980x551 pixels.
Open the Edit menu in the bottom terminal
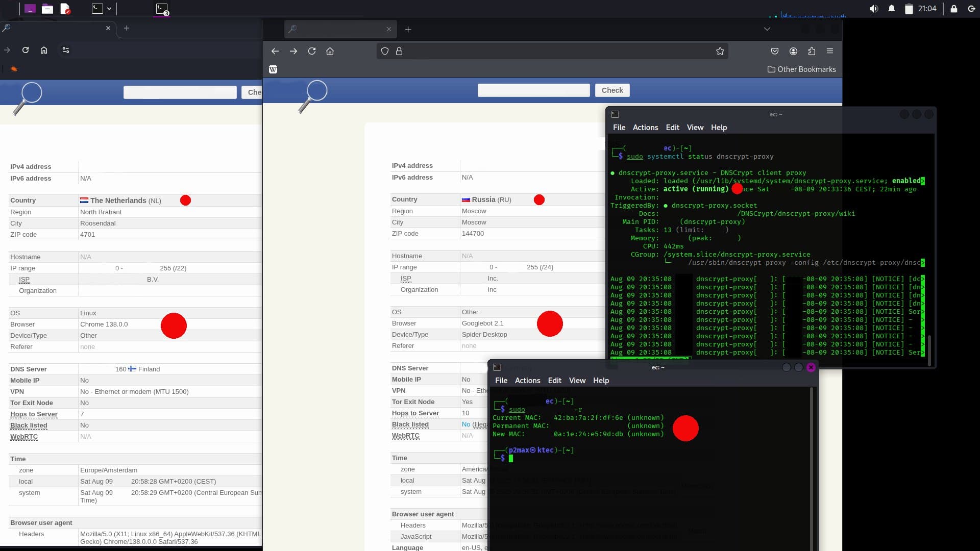tap(554, 381)
